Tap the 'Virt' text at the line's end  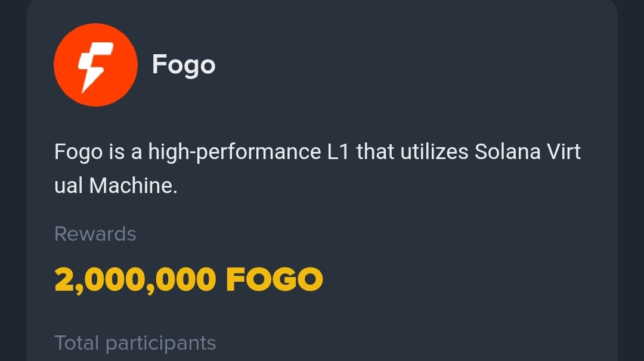coord(563,152)
